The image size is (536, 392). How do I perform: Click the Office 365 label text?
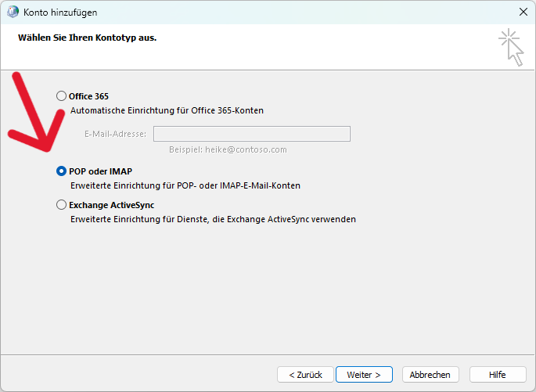click(x=88, y=96)
